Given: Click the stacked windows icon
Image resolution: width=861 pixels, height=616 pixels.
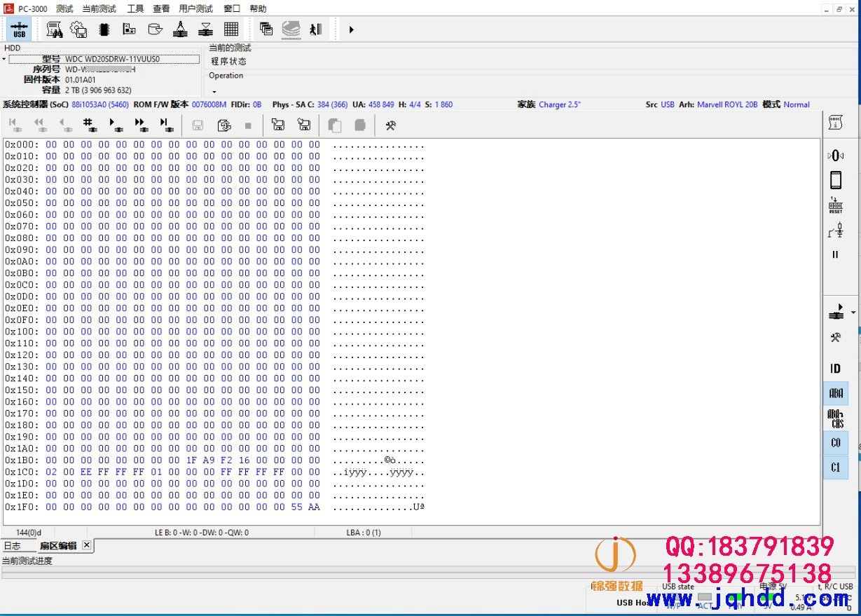Looking at the screenshot, I should [x=266, y=29].
